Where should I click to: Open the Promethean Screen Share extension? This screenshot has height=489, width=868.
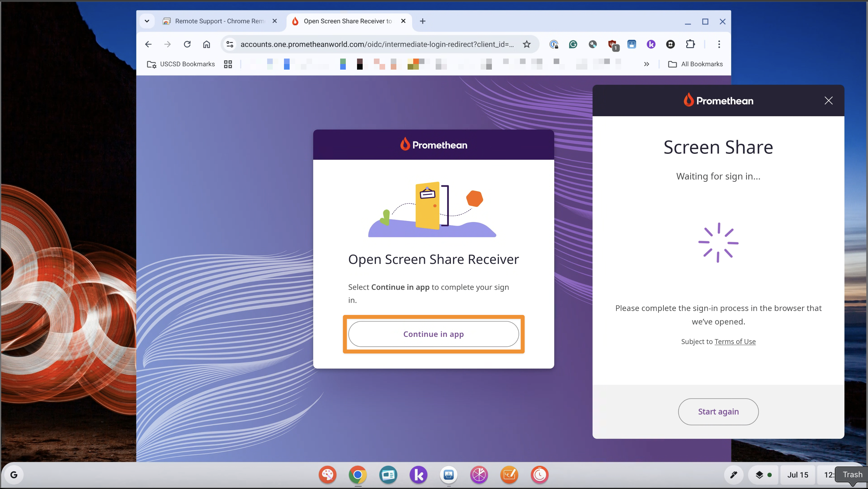[x=631, y=44]
